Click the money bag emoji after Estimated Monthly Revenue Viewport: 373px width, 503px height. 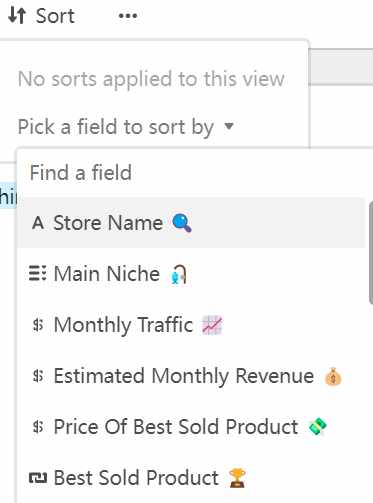333,376
